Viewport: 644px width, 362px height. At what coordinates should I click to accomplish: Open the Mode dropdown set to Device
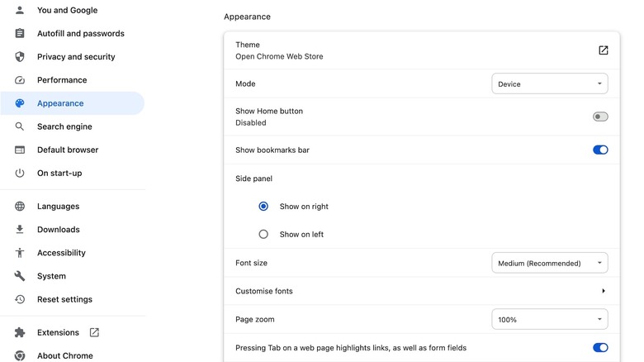[x=550, y=83]
